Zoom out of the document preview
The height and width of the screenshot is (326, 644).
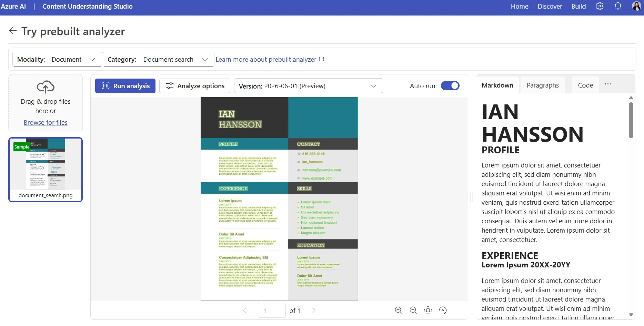(413, 310)
